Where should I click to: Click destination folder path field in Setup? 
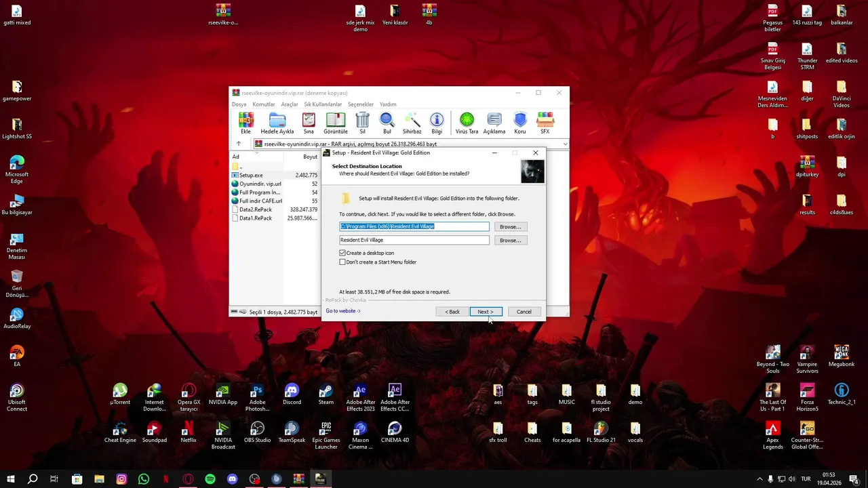pos(414,226)
